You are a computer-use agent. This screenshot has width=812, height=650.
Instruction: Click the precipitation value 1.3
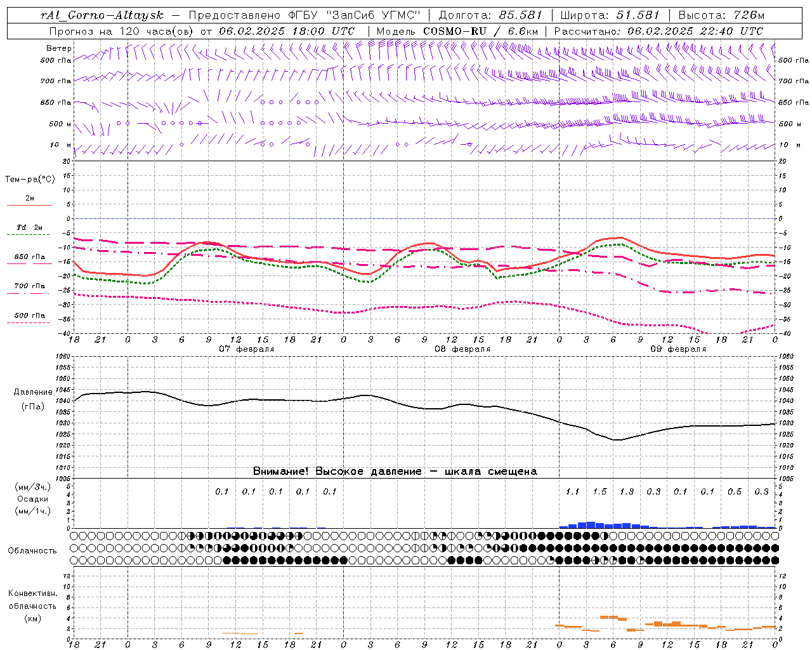click(x=627, y=491)
